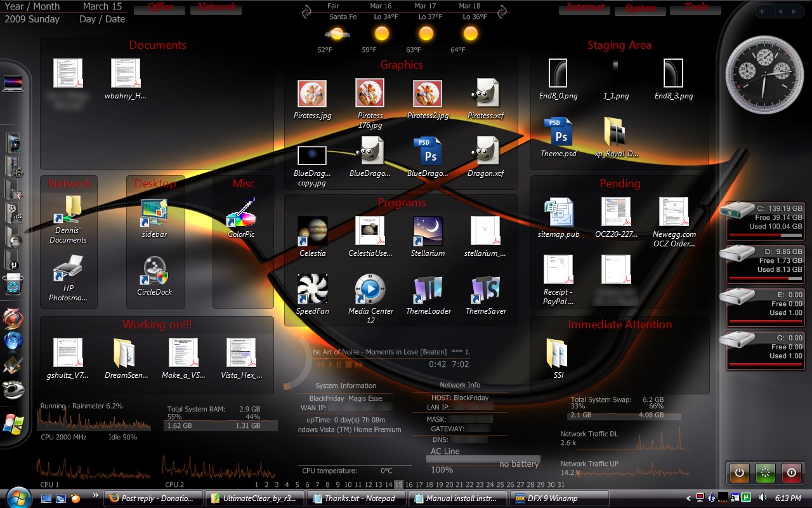Switch to DFX 9 Winamp window

point(560,498)
